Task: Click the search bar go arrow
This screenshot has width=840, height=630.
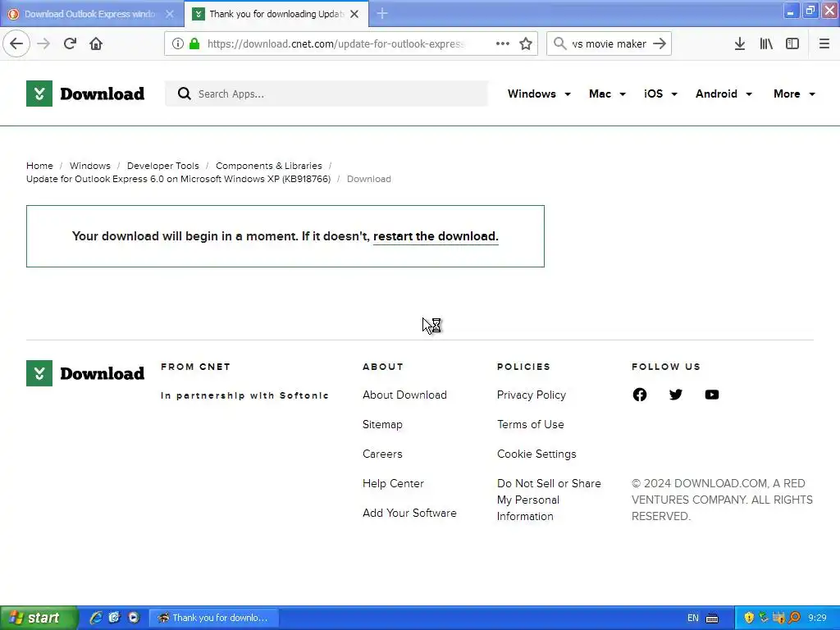Action: pos(660,43)
